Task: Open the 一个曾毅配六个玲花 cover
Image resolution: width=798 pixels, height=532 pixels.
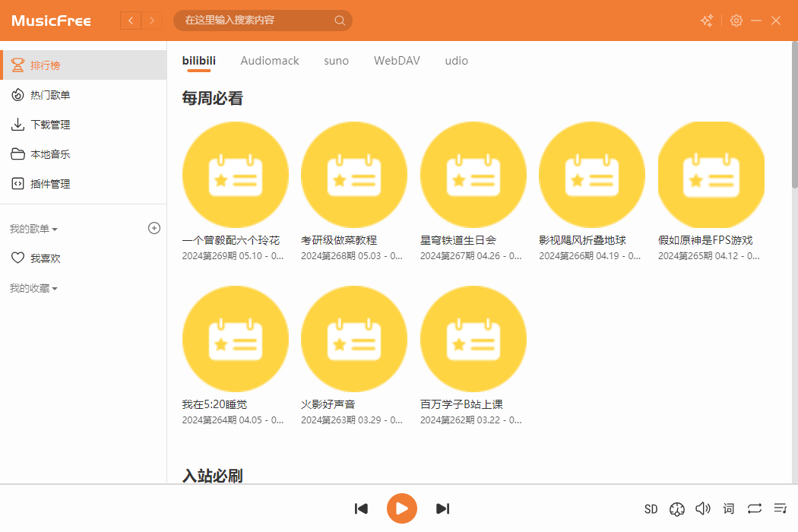Action: pyautogui.click(x=235, y=175)
